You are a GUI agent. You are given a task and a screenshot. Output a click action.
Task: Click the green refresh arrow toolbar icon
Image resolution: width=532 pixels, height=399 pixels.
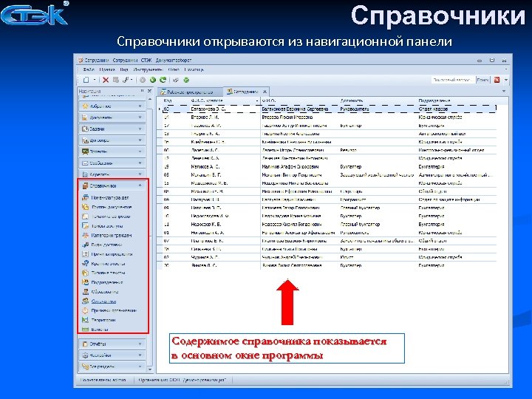pos(163,80)
